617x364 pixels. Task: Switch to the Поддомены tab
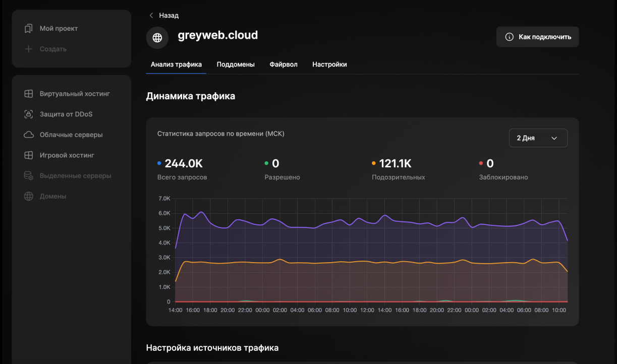coord(236,65)
